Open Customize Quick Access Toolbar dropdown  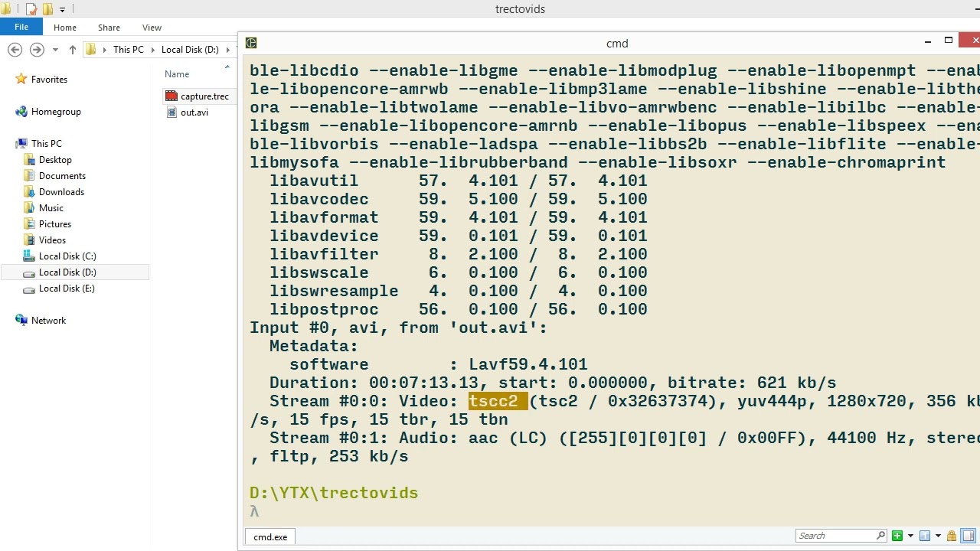tap(63, 9)
